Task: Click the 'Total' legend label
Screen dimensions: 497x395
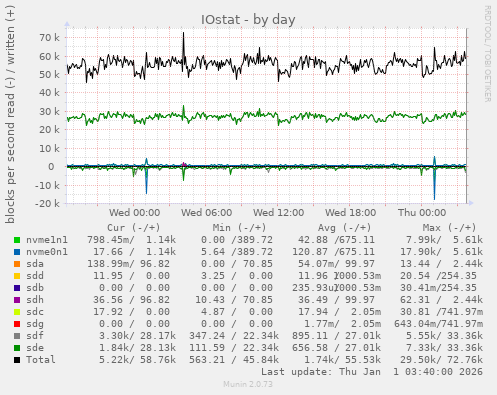Action: tap(41, 360)
